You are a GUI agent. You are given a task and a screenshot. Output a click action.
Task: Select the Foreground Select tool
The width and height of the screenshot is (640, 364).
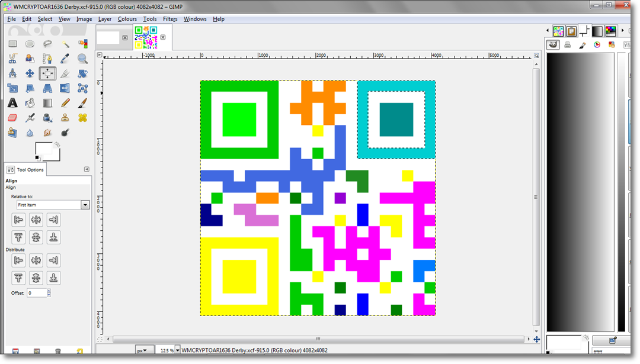point(30,59)
